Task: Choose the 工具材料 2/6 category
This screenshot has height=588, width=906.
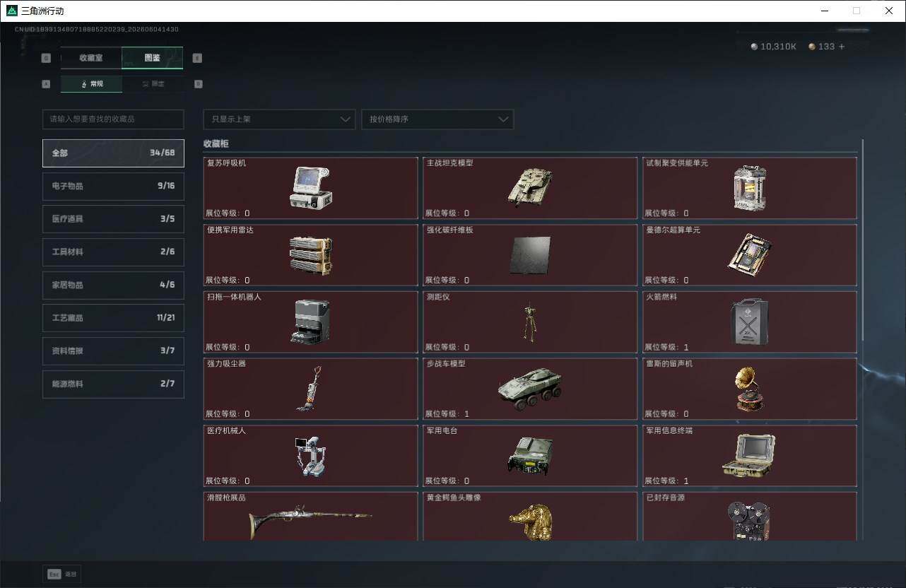Action: tap(113, 252)
